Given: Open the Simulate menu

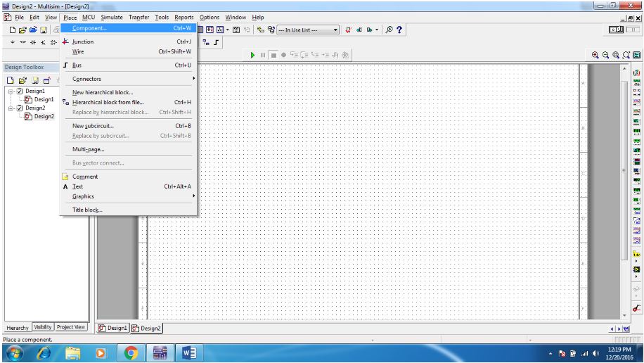Looking at the screenshot, I should (112, 18).
